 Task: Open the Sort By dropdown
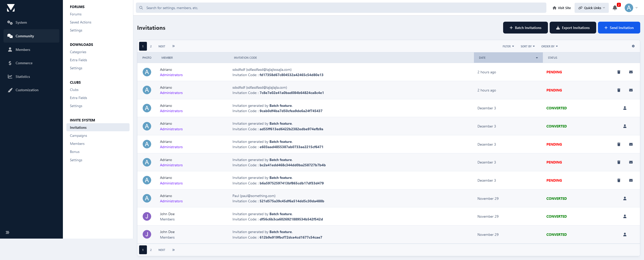pyautogui.click(x=528, y=46)
